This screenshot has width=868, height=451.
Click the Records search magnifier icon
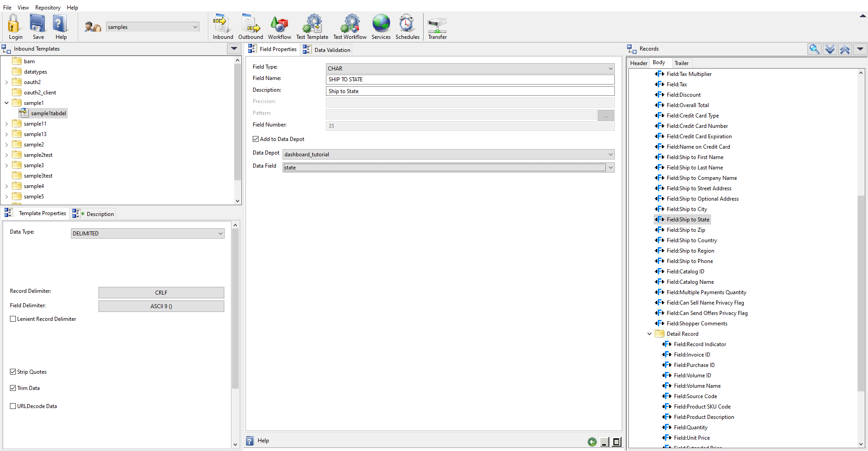[814, 49]
